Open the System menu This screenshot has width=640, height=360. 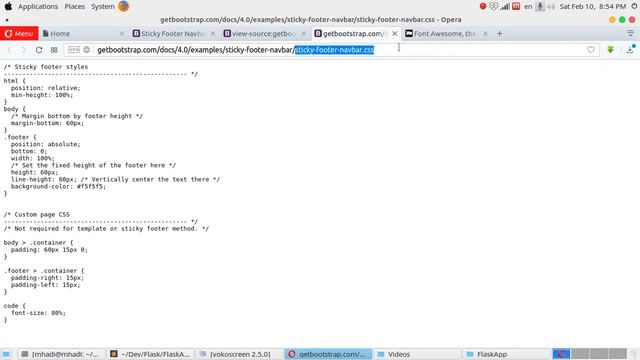(x=102, y=7)
